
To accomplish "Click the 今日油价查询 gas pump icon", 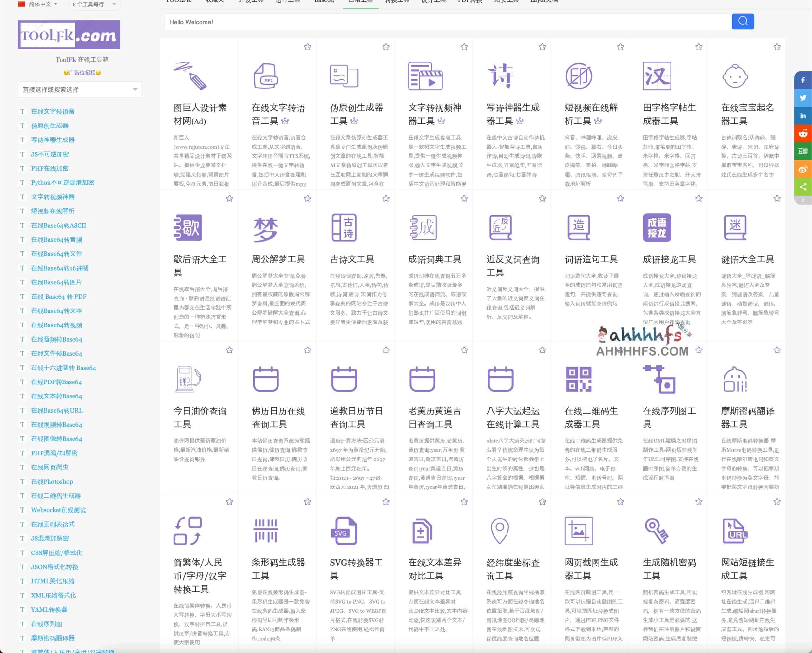I will tap(187, 379).
